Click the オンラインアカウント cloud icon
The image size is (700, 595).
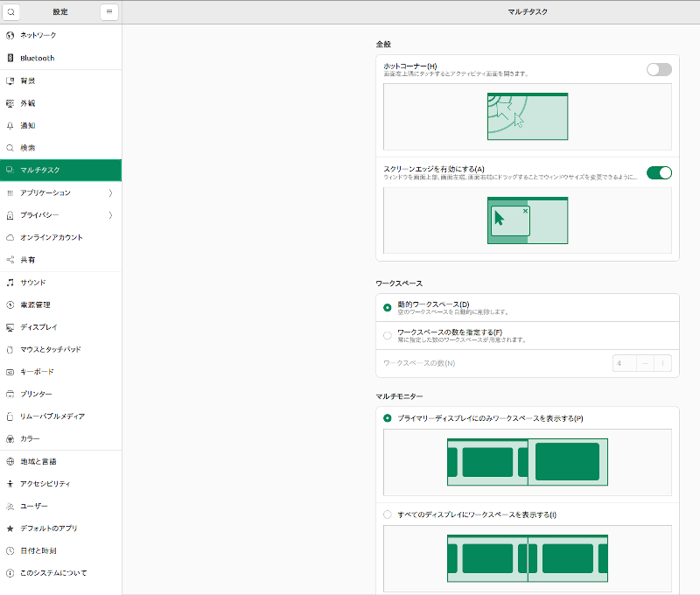[10, 237]
